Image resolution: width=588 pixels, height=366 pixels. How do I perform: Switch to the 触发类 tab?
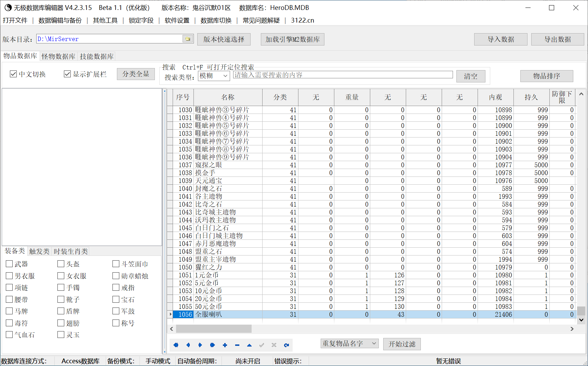[39, 251]
